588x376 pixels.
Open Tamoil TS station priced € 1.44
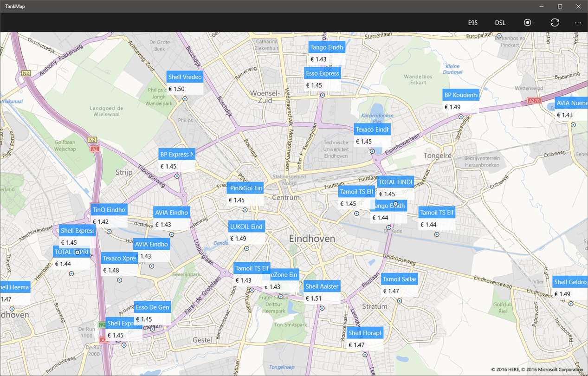(437, 213)
